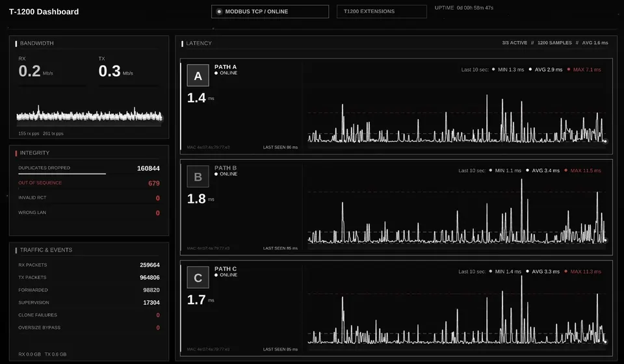Click the TRAFFIC & EVENTS panel header
This screenshot has width=624, height=364.
click(x=46, y=250)
